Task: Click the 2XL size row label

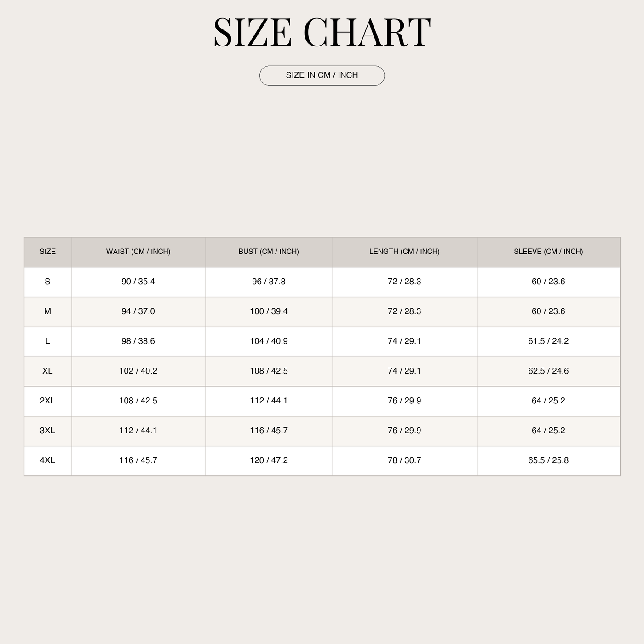Action: [47, 401]
